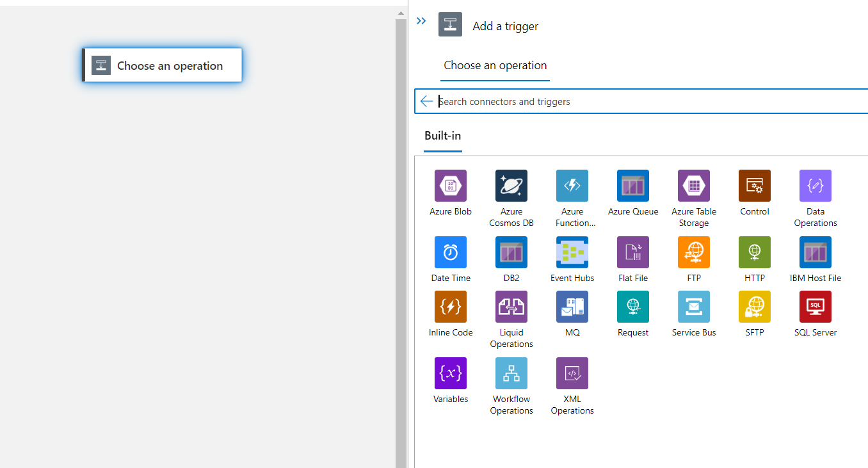
Task: Click the designer canvas vertical scrollbar
Action: tap(401, 243)
